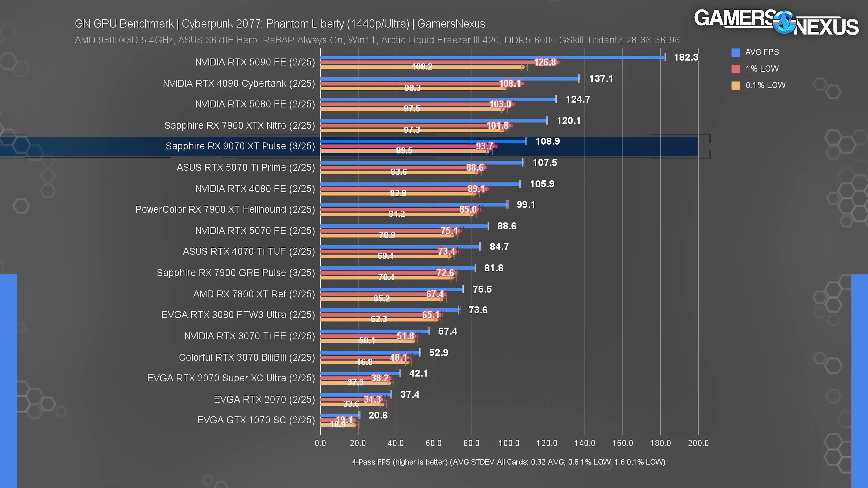
Task: Click the 0.0 x-axis tick label
Action: [x=321, y=443]
